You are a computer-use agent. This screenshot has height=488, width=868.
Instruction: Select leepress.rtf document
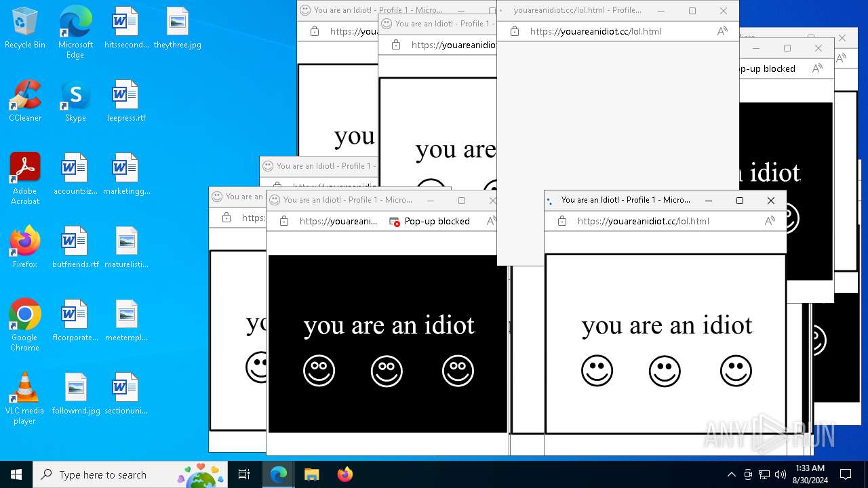[x=126, y=101]
